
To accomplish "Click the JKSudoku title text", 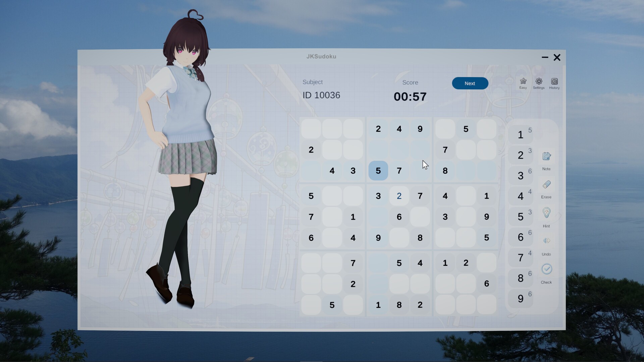I will click(321, 56).
